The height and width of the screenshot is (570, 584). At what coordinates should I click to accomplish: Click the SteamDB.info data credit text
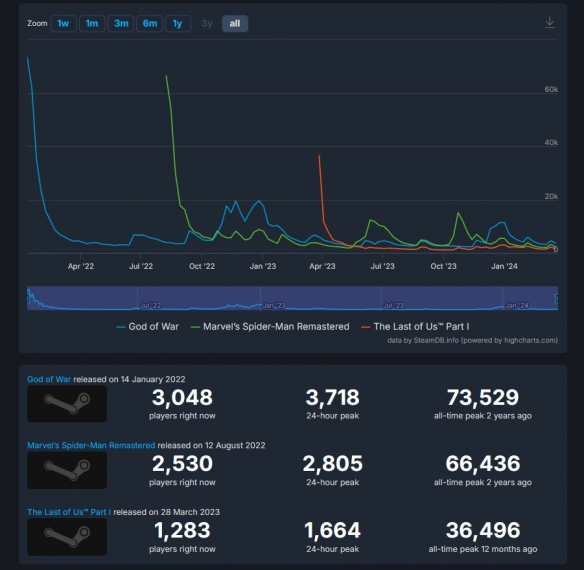pos(473,340)
